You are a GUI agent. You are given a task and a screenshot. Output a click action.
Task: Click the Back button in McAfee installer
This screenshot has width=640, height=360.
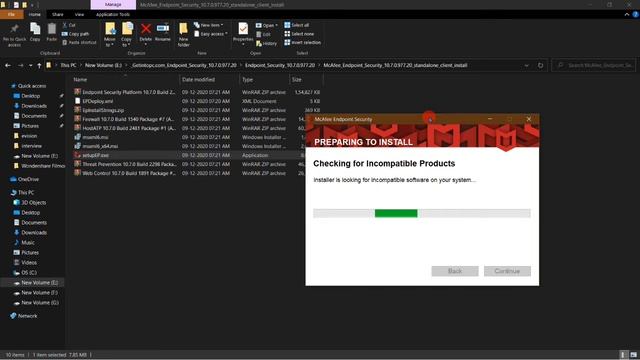tap(455, 271)
